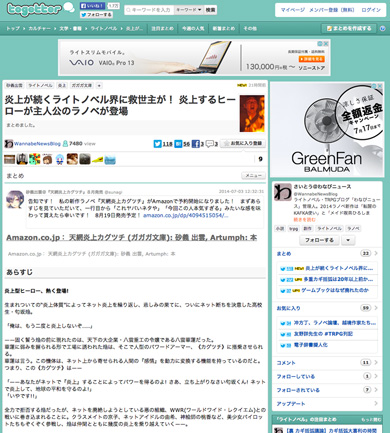Open 電子辞書擬人化 favorite link
390x433 pixels.
[310, 345]
